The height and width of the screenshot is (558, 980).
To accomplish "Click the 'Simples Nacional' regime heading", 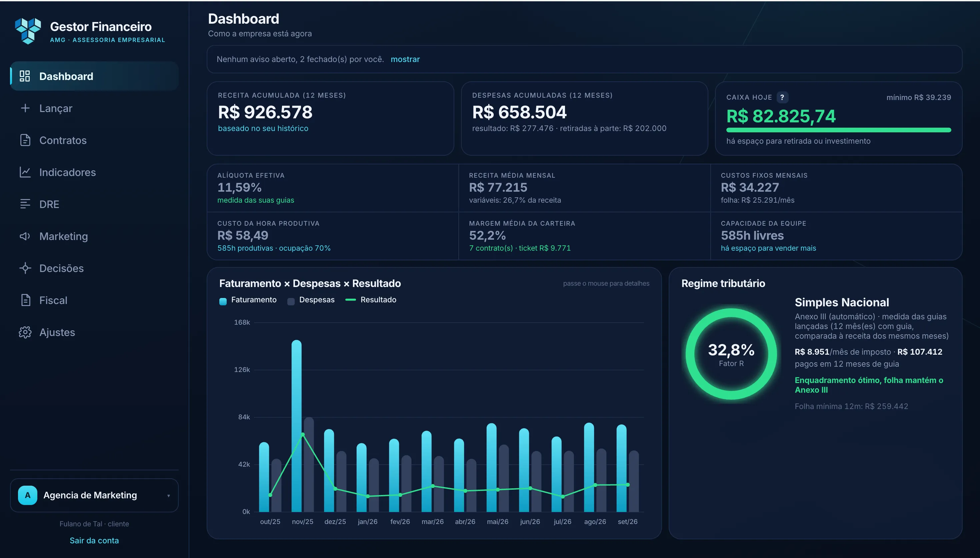I will point(842,302).
